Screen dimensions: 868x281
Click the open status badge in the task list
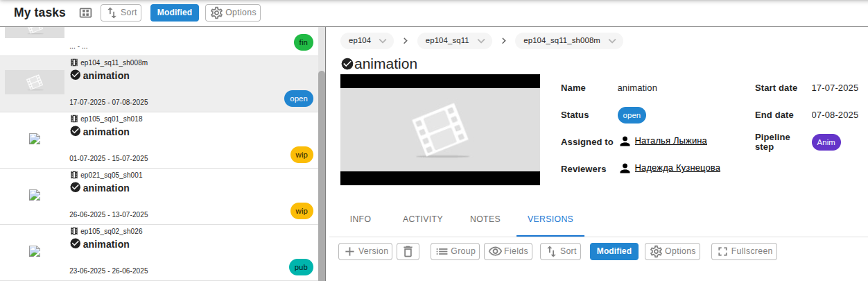click(299, 99)
